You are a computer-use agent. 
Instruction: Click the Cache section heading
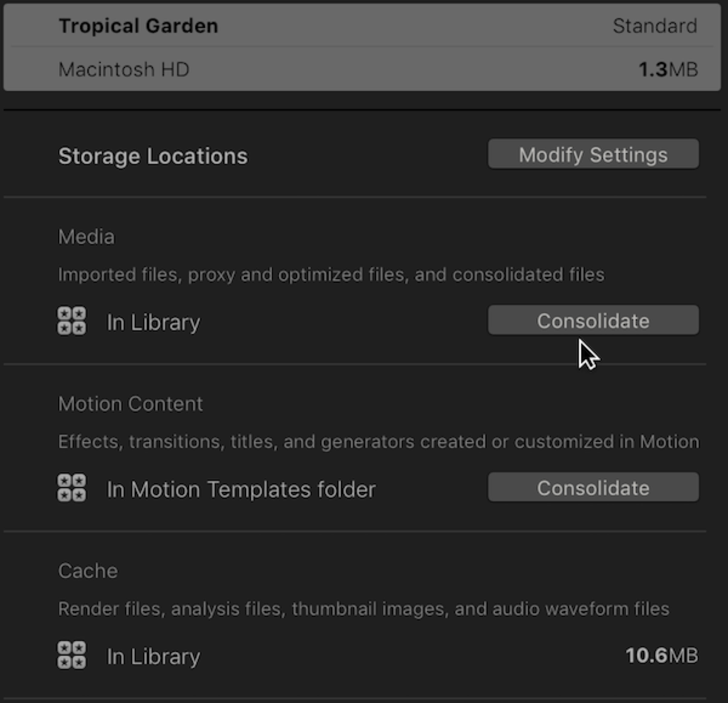88,571
